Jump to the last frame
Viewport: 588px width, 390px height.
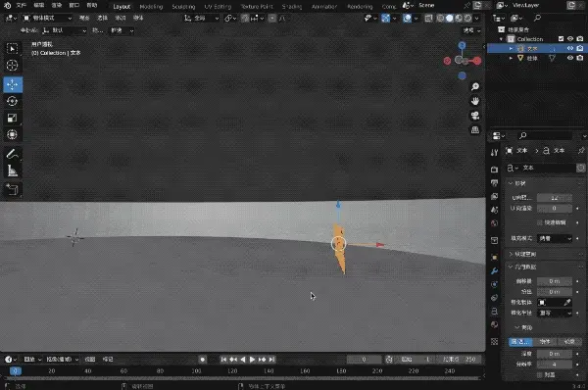[x=271, y=360]
